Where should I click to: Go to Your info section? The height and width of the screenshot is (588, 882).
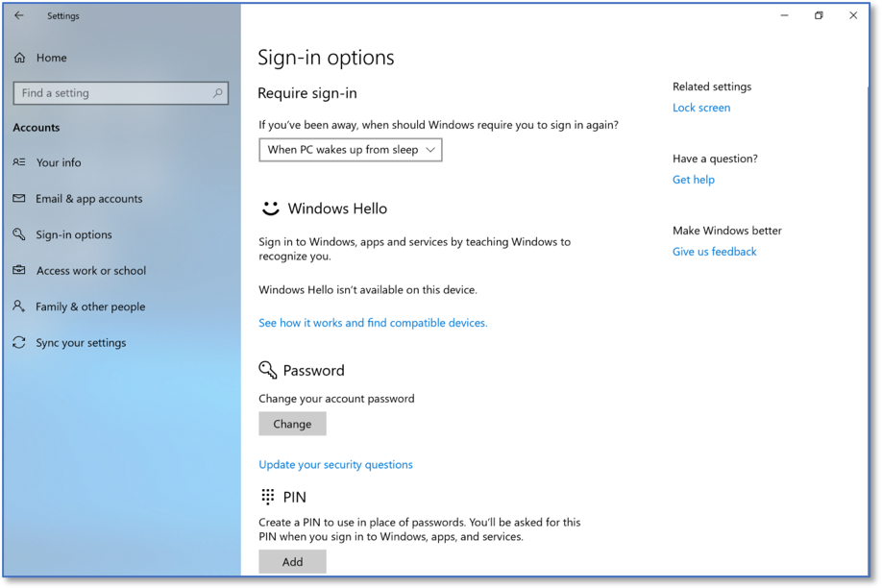(59, 162)
